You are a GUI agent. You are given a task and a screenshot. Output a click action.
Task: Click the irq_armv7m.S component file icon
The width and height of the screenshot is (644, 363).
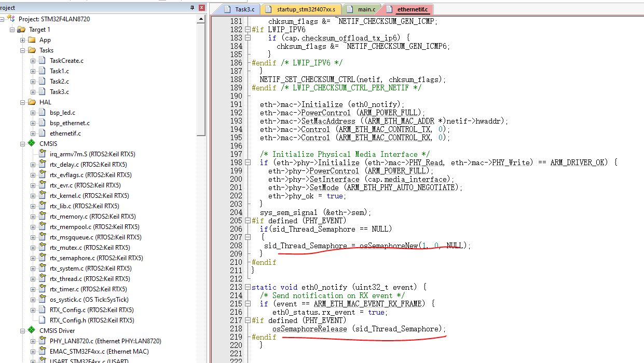tap(43, 154)
